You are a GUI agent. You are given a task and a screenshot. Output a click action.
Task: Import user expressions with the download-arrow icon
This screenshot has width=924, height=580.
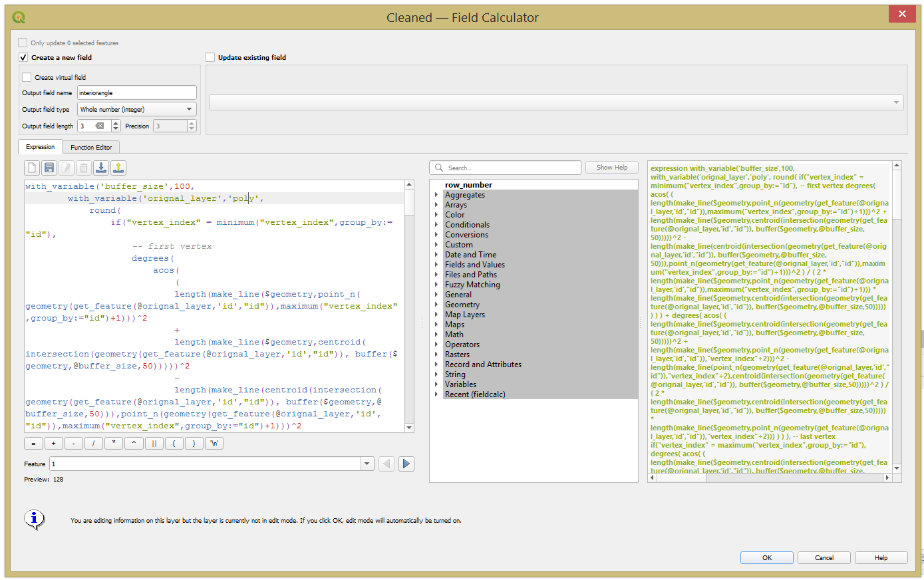click(101, 168)
